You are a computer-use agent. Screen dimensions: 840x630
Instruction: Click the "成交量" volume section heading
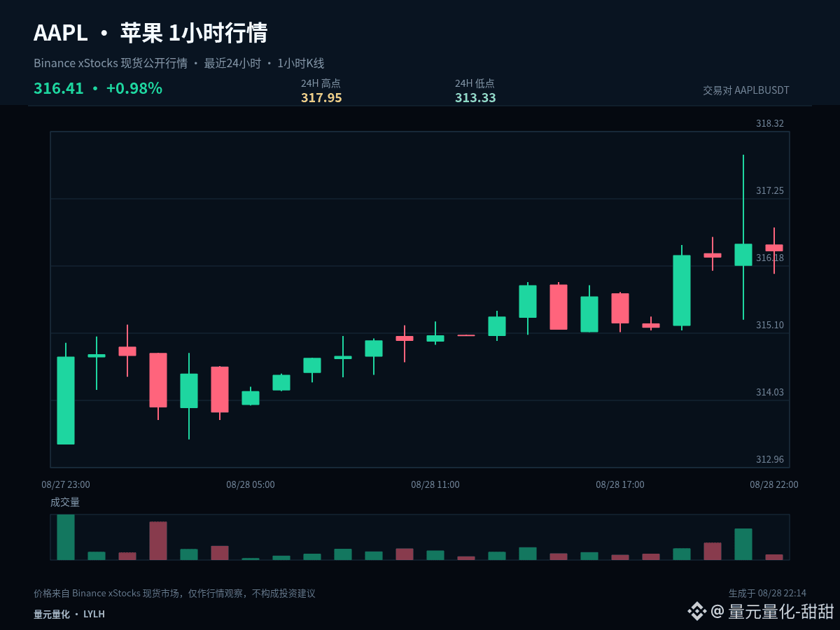(x=65, y=502)
